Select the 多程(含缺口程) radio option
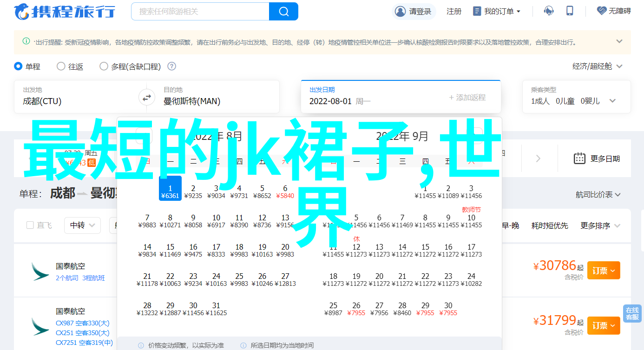 coord(104,66)
